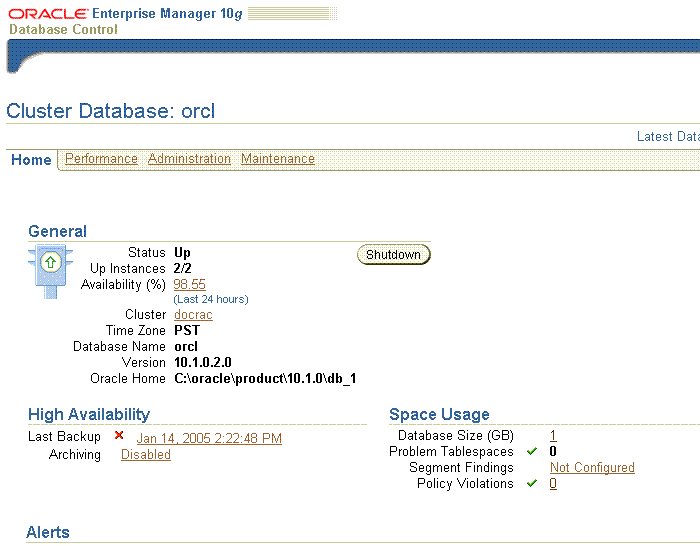Open the 98.55 availability link
The width and height of the screenshot is (700, 546).
189,284
